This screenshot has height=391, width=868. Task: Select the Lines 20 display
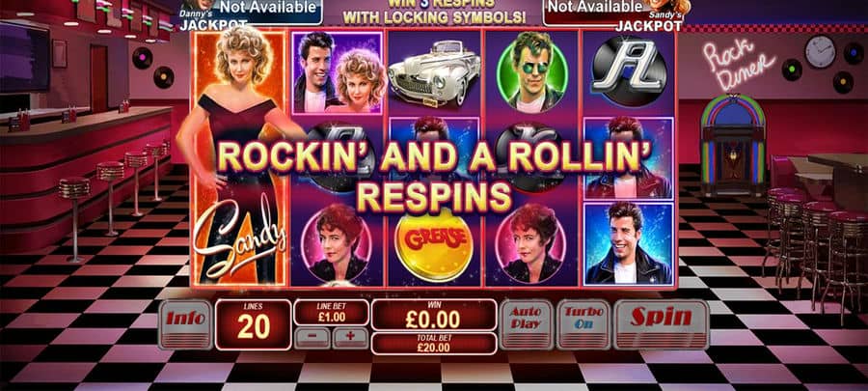click(x=253, y=324)
